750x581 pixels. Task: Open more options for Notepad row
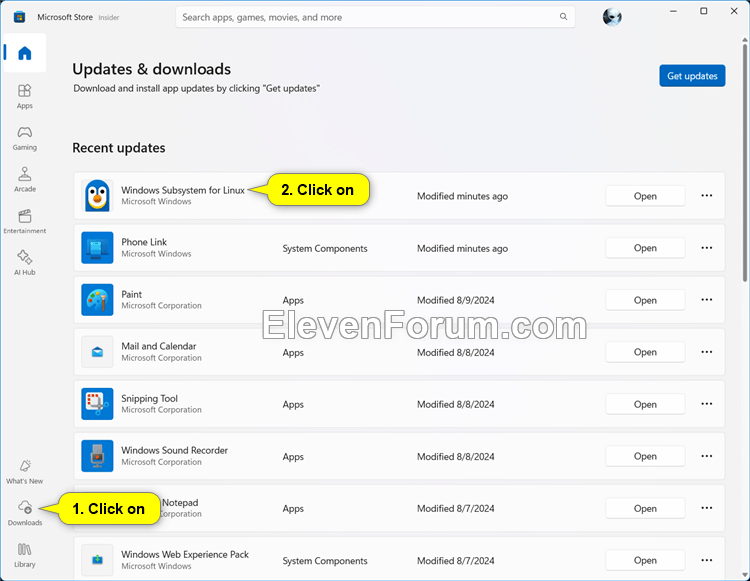point(706,508)
